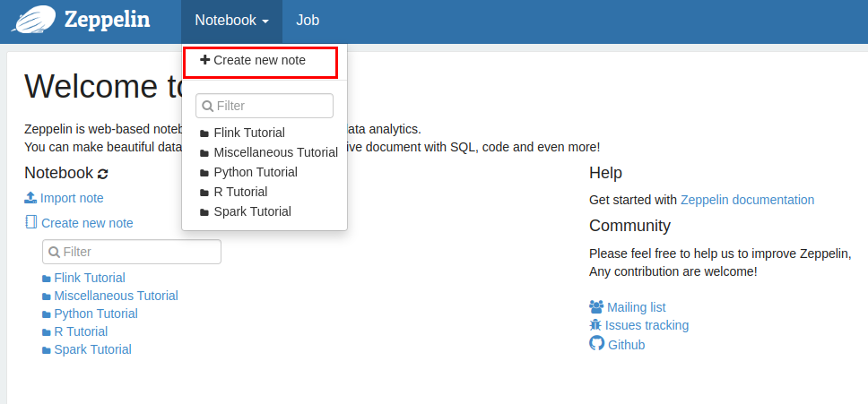The image size is (868, 404).
Task: Click folder icon next to home Miscellaneous Tutorial
Action: 47,297
